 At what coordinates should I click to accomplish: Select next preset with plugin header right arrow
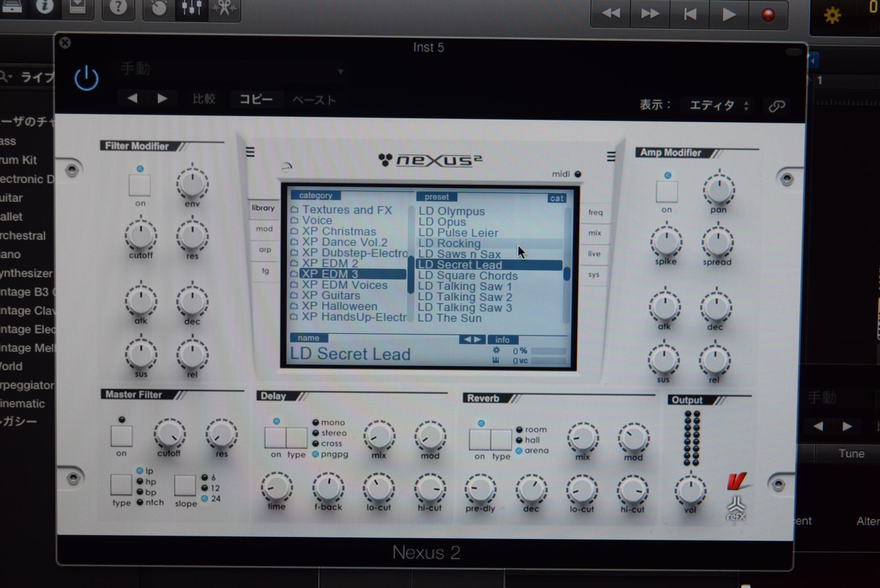click(162, 99)
